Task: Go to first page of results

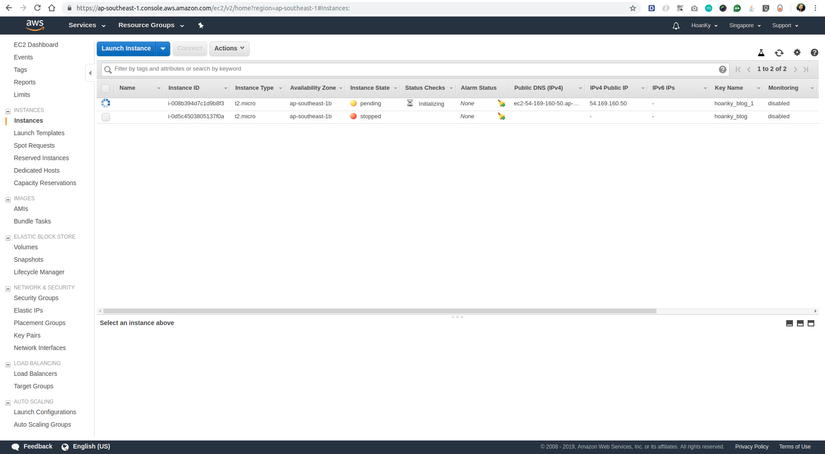Action: pyautogui.click(x=738, y=69)
